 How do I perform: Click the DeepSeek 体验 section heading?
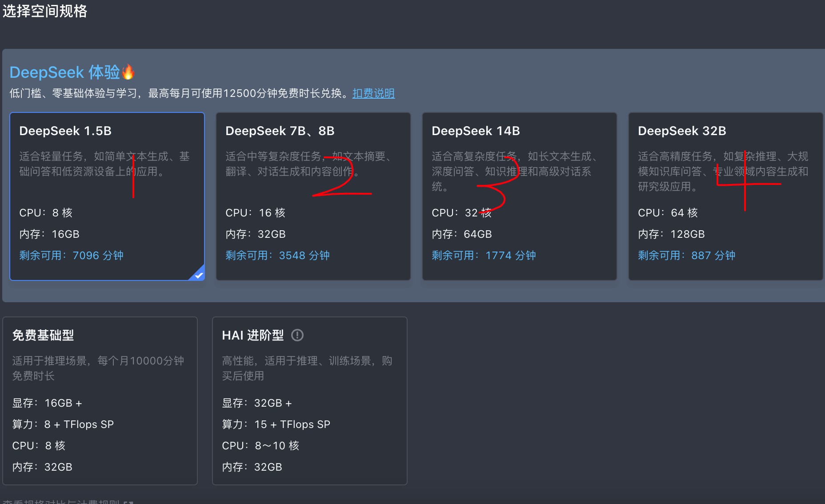click(x=65, y=72)
